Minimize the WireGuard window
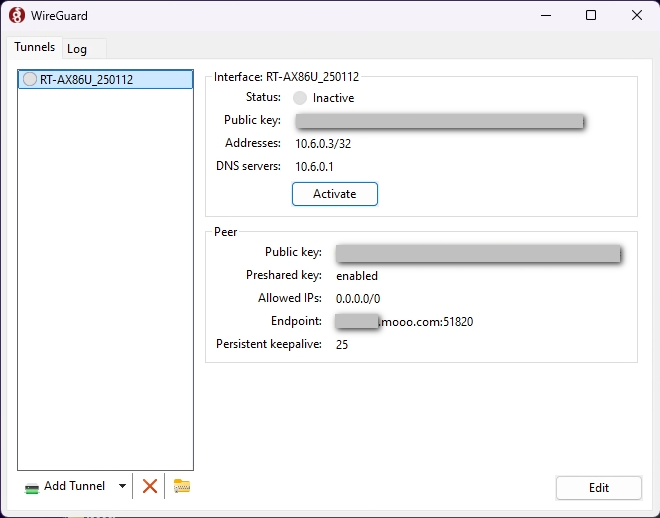The image size is (660, 518). coord(545,15)
